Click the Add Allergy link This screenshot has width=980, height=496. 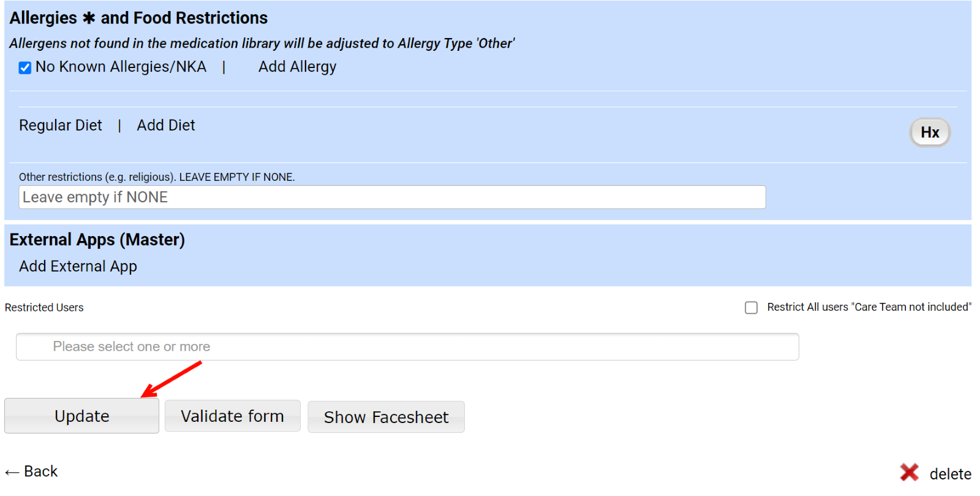(297, 67)
